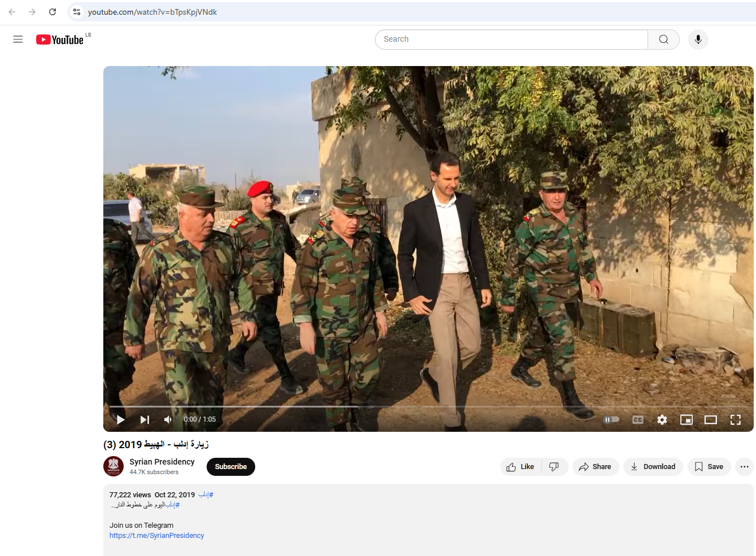Open the Telegram SyrianPresidency link
The height and width of the screenshot is (556, 756).
point(156,536)
